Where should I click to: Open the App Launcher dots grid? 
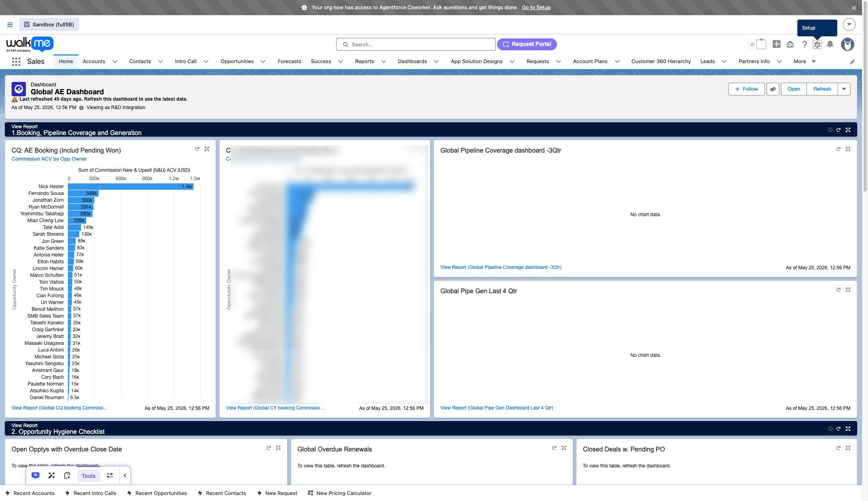coord(16,62)
